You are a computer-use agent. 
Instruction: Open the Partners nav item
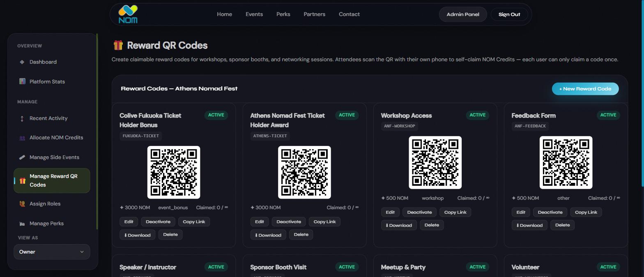tap(315, 14)
